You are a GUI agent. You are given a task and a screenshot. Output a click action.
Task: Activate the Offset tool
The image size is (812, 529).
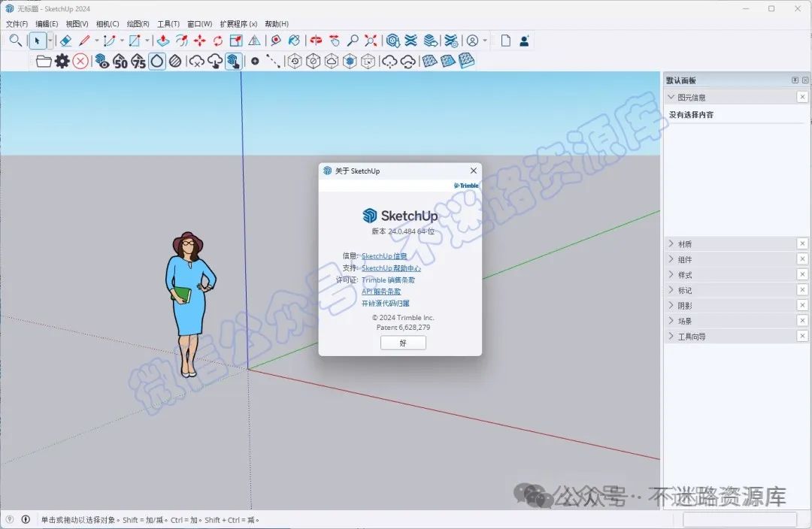[x=182, y=41]
